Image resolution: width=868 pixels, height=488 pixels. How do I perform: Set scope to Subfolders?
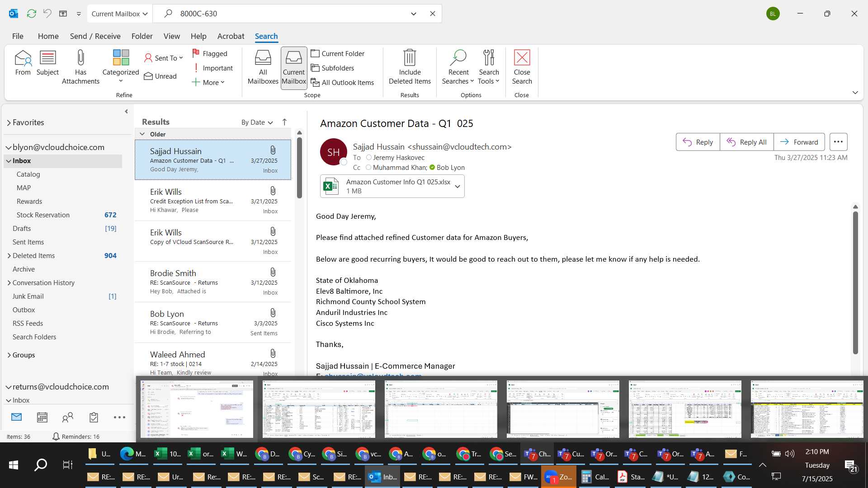point(332,68)
